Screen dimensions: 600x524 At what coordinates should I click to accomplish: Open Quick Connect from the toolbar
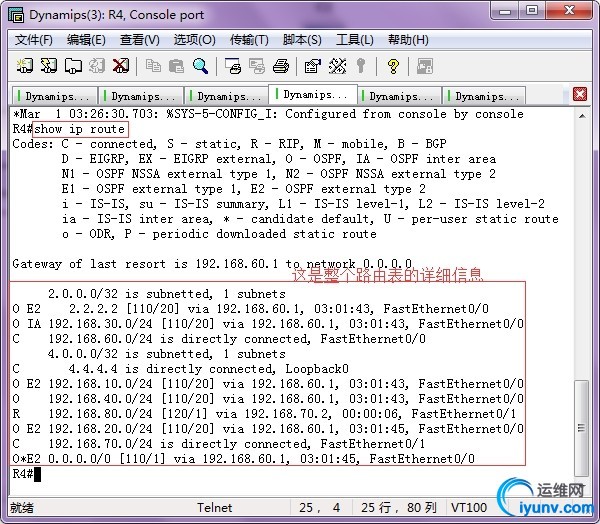(x=49, y=66)
